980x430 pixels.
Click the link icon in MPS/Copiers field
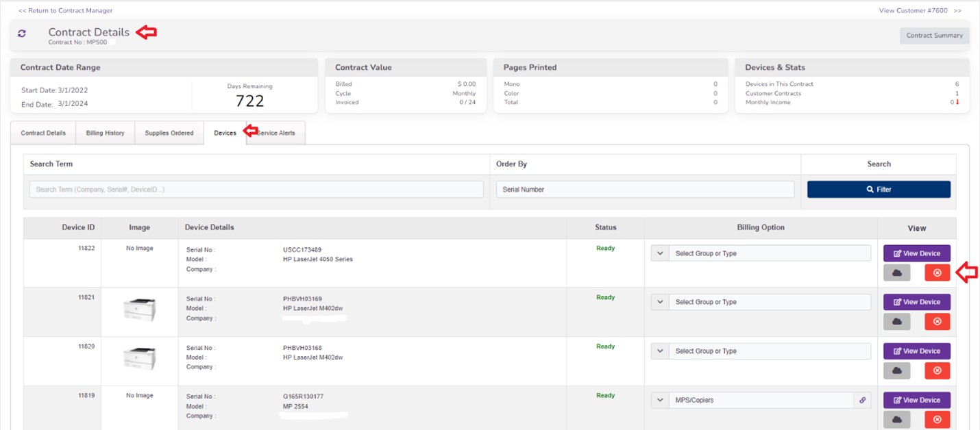point(863,401)
